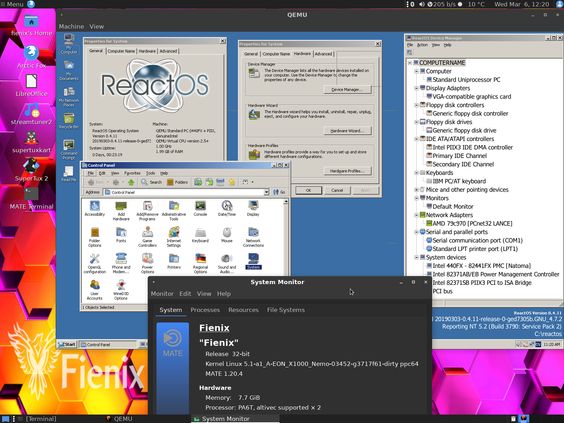
Task: Switch to Processes tab in System Monitor
Action: click(205, 310)
